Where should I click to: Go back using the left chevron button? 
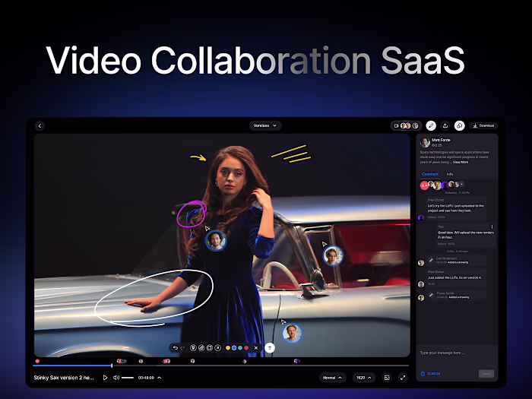click(x=40, y=126)
